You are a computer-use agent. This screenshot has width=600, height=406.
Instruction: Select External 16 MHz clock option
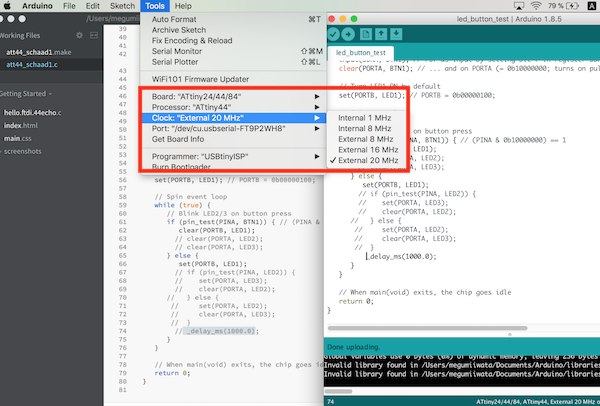point(365,150)
